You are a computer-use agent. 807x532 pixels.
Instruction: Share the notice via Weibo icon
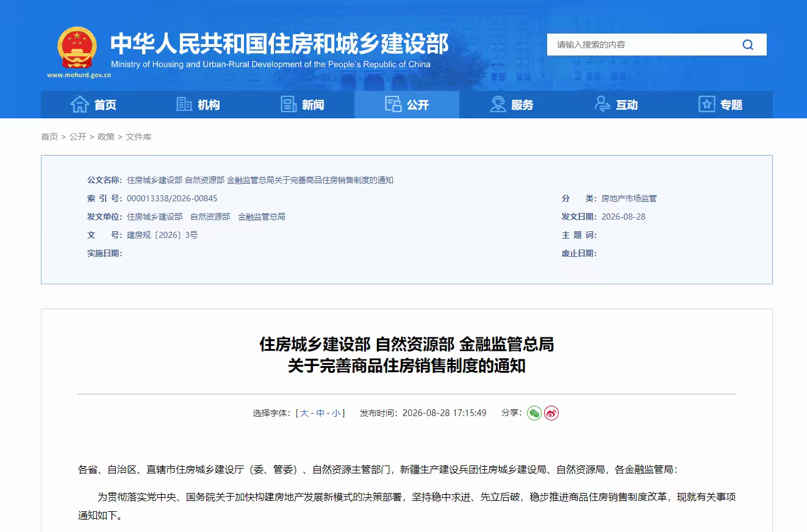[x=551, y=413]
